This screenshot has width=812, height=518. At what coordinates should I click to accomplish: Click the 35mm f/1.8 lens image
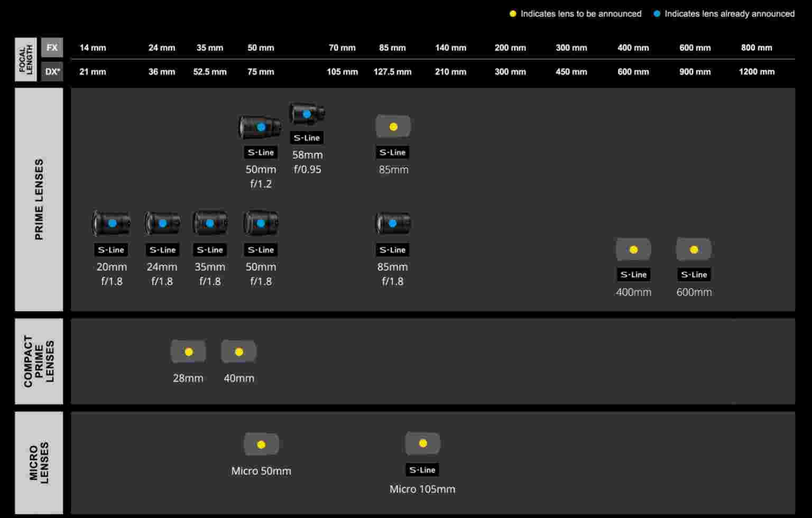coord(210,223)
